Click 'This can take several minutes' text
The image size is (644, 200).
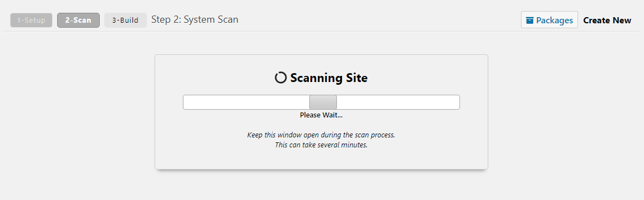[321, 145]
